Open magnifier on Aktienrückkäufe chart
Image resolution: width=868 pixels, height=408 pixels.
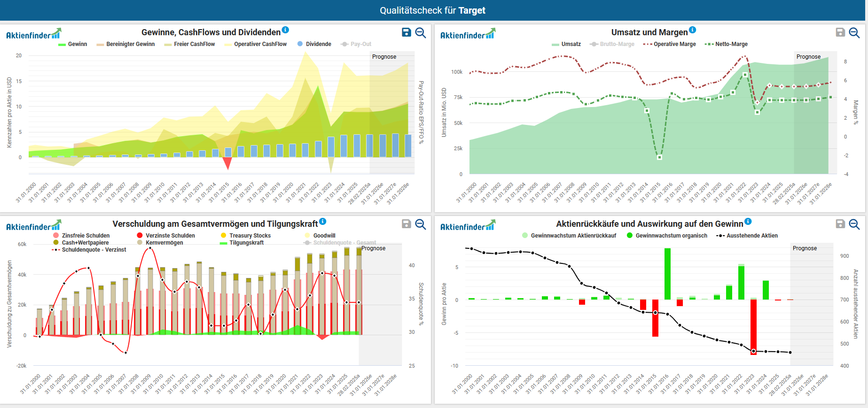854,224
